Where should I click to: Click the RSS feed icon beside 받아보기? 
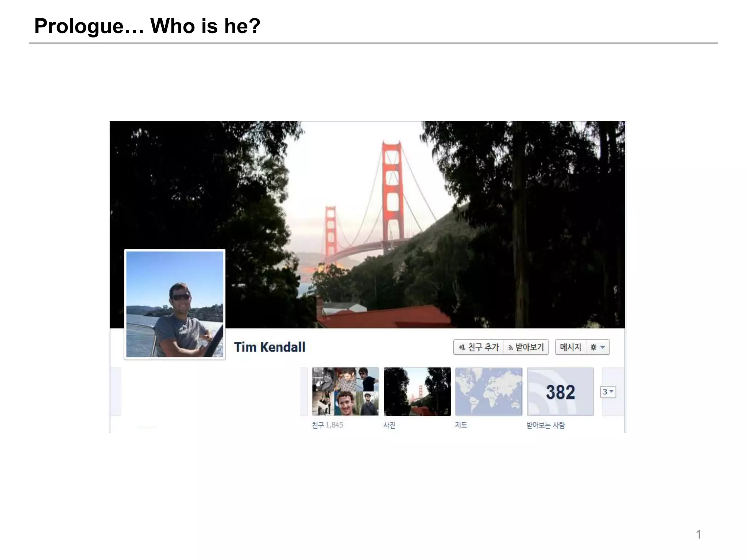(x=510, y=348)
